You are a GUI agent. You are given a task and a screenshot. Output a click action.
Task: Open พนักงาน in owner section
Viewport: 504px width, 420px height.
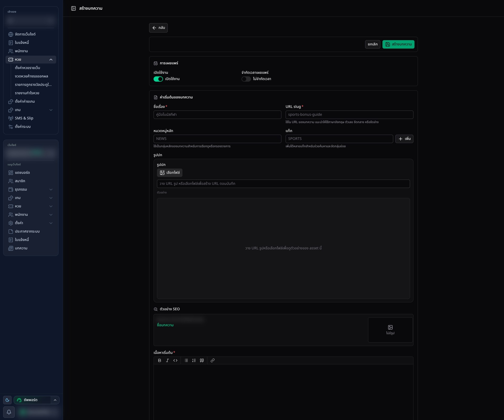31,51
